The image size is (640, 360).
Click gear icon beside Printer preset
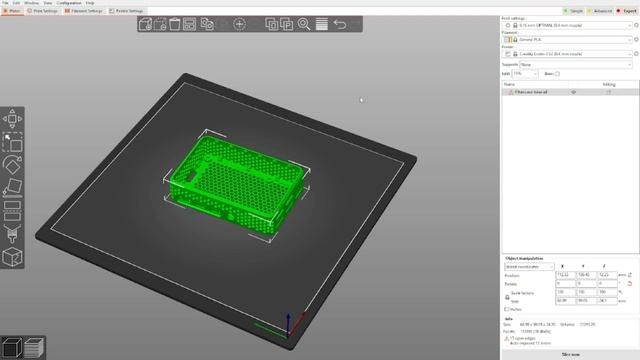click(x=636, y=54)
